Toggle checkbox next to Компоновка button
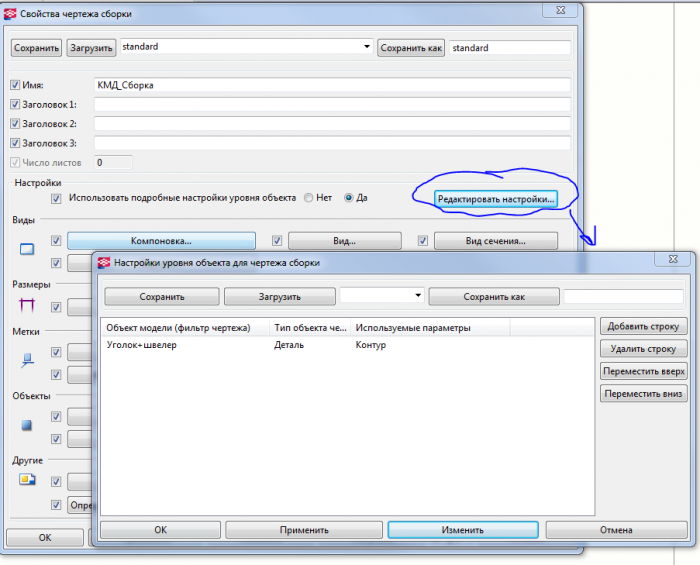The height and width of the screenshot is (565, 700). [56, 241]
